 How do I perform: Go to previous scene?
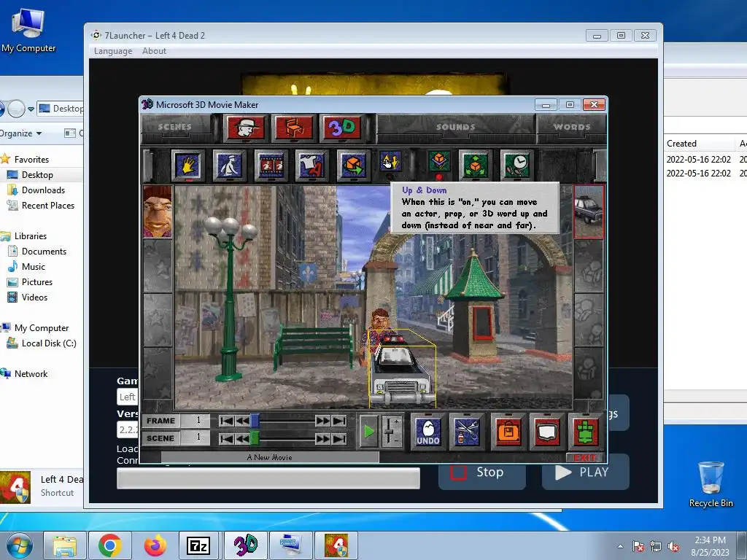point(242,438)
